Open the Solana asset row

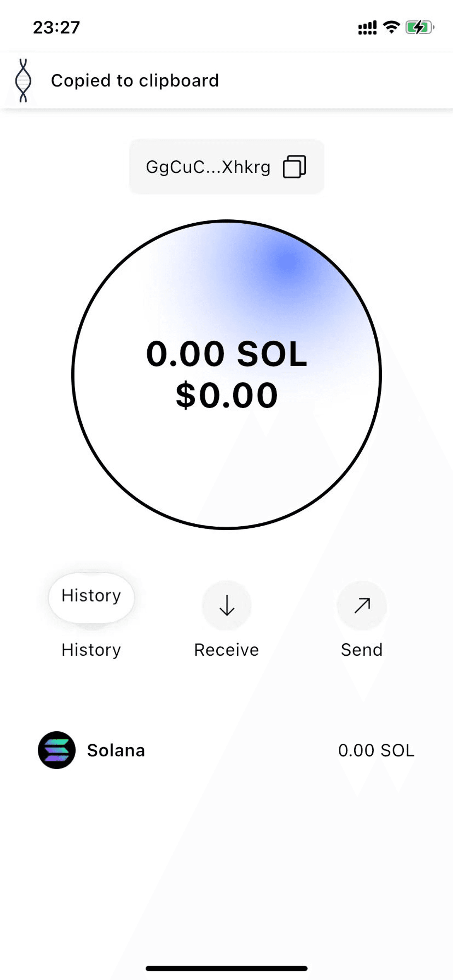pos(226,750)
